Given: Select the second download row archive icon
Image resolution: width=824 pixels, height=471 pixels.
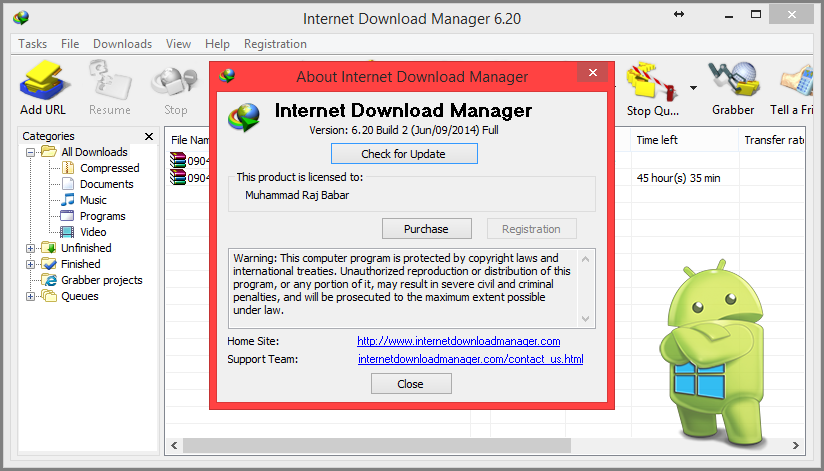Looking at the screenshot, I should pos(178,177).
